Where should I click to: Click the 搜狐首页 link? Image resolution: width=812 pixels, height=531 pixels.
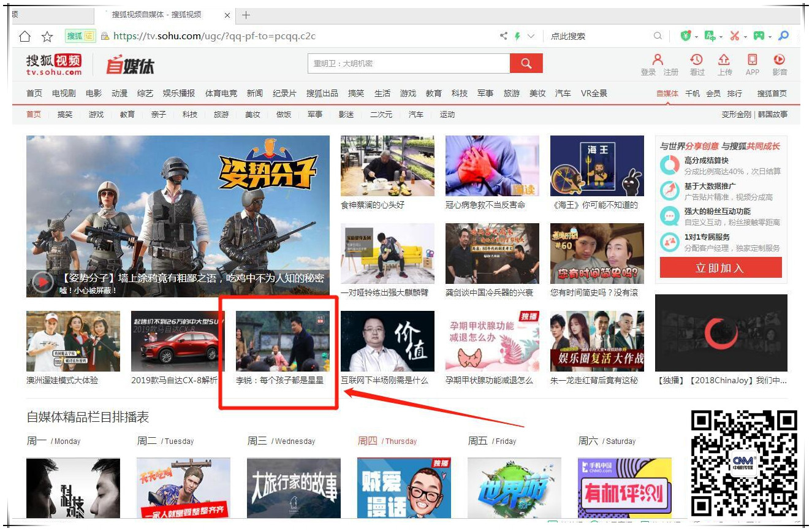[x=772, y=94]
